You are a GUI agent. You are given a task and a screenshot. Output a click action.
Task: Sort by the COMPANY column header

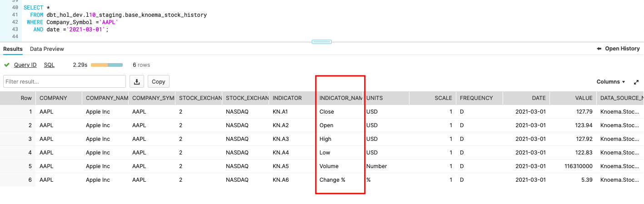pos(53,98)
